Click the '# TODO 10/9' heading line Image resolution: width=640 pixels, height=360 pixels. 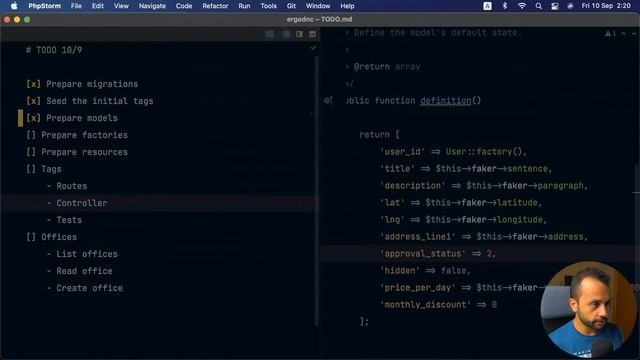pos(54,50)
